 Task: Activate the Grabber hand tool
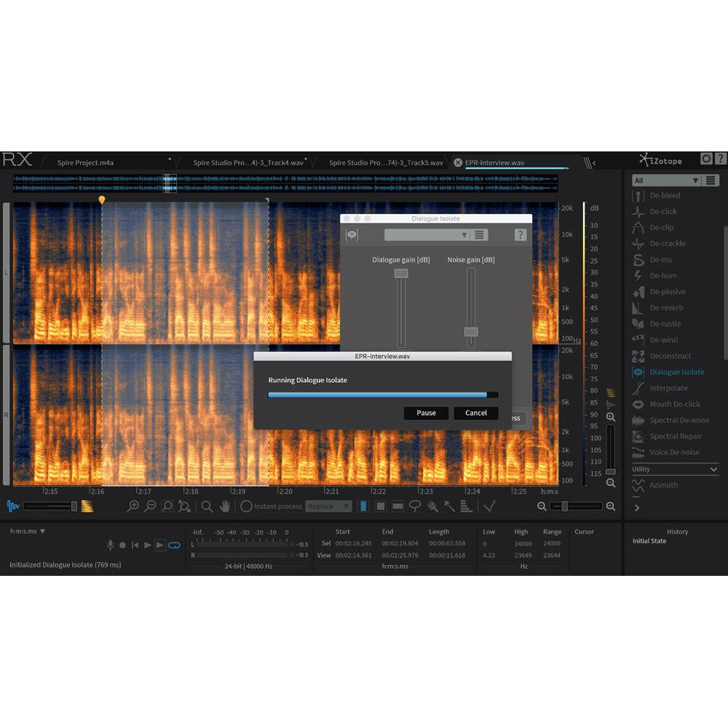coord(224,506)
